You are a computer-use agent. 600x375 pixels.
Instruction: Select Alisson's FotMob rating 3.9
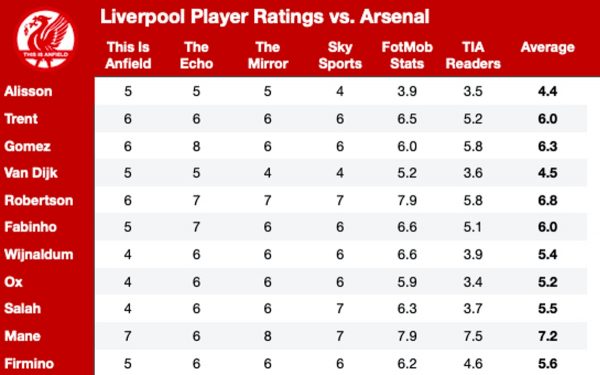(407, 91)
